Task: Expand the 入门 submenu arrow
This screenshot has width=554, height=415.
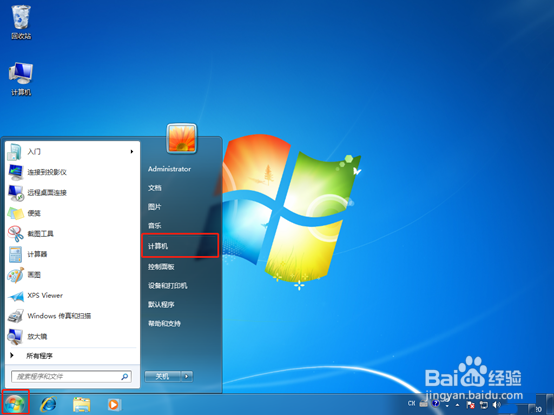Action: 132,152
